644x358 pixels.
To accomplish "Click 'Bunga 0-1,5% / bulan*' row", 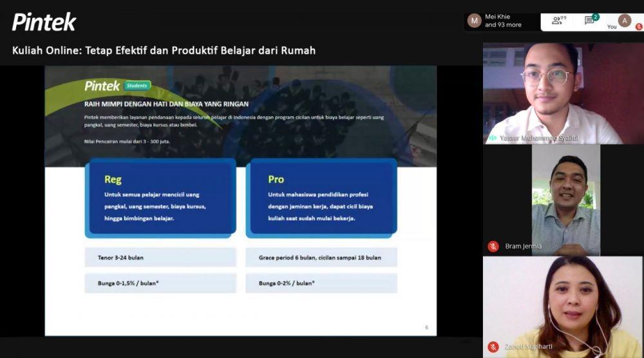I will (160, 283).
